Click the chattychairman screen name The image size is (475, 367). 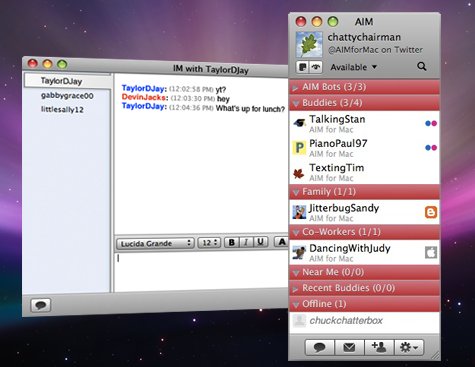coord(364,37)
